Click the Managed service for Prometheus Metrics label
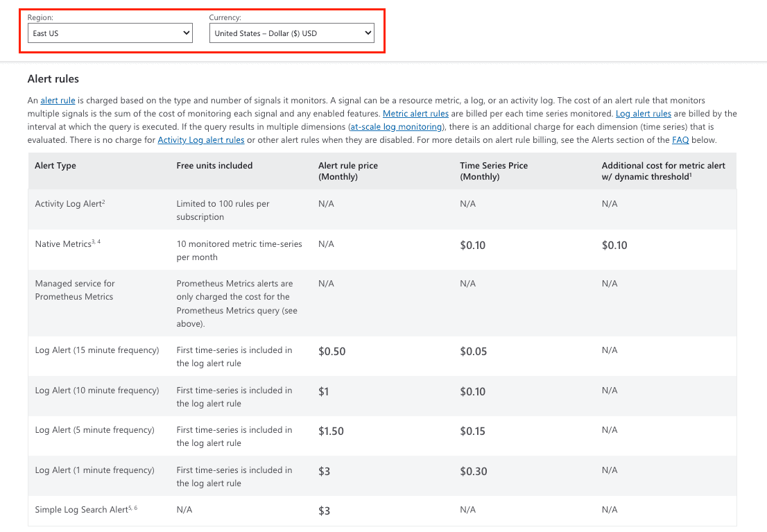The width and height of the screenshot is (767, 532). (x=75, y=290)
